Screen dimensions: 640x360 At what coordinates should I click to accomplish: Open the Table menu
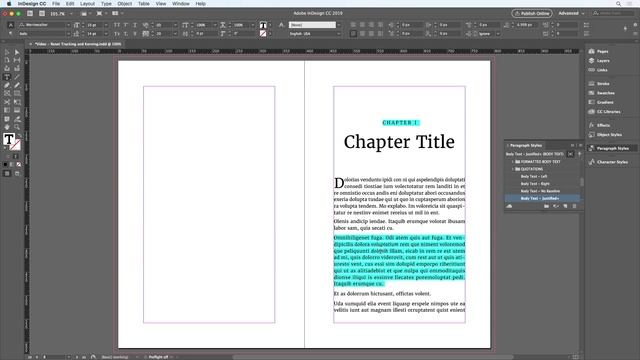point(144,4)
